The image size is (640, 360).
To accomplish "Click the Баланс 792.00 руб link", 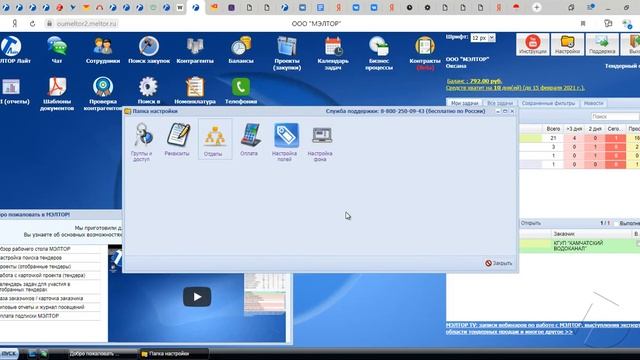I will [x=474, y=81].
